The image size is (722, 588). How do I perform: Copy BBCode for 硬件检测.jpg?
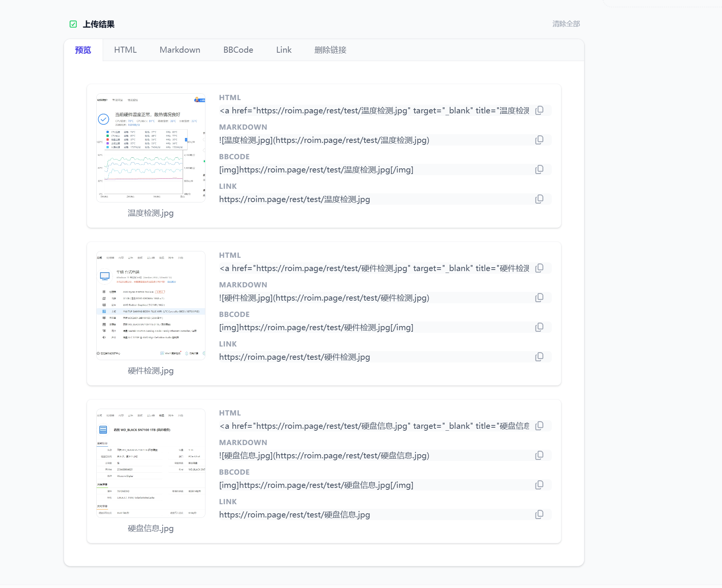pyautogui.click(x=539, y=327)
